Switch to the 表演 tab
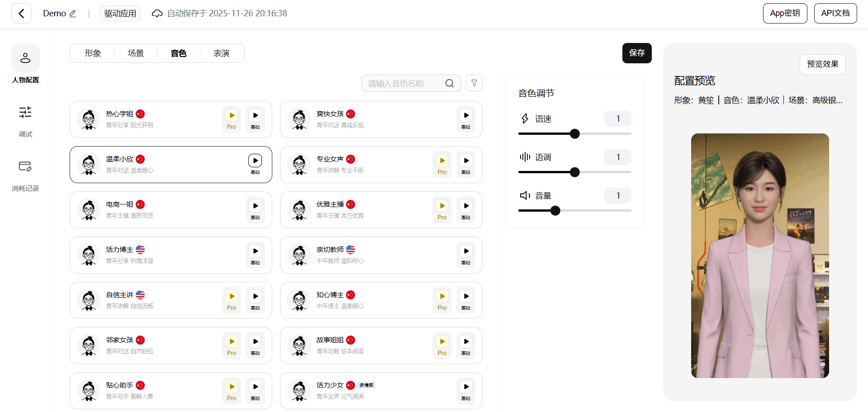Viewport: 868px width, 412px height. point(222,53)
